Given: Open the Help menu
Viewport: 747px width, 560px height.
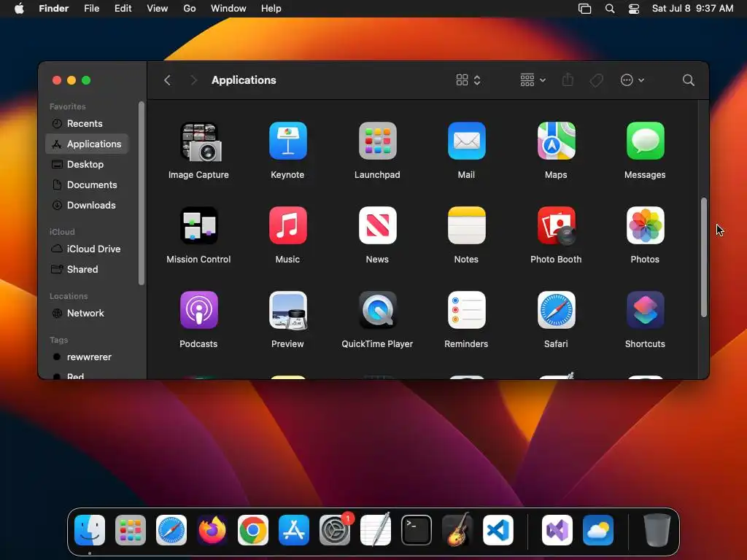Looking at the screenshot, I should (271, 9).
